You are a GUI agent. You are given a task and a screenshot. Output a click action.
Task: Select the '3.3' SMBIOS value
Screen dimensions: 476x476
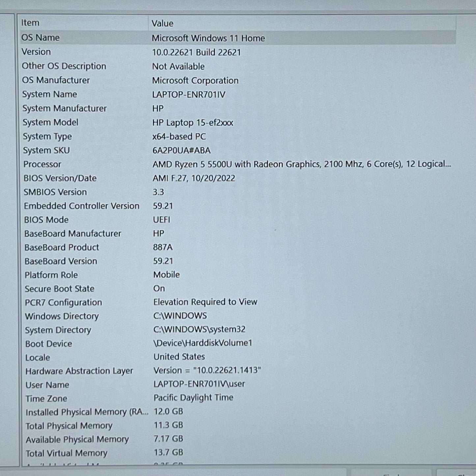pyautogui.click(x=158, y=192)
